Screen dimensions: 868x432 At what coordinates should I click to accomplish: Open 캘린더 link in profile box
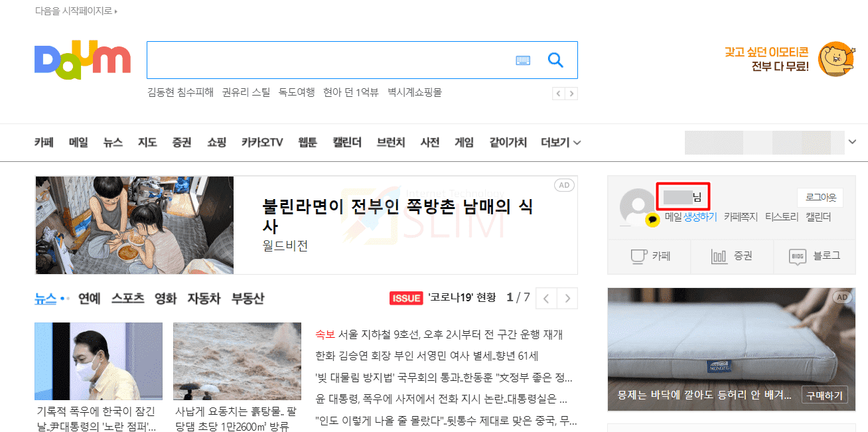click(818, 217)
